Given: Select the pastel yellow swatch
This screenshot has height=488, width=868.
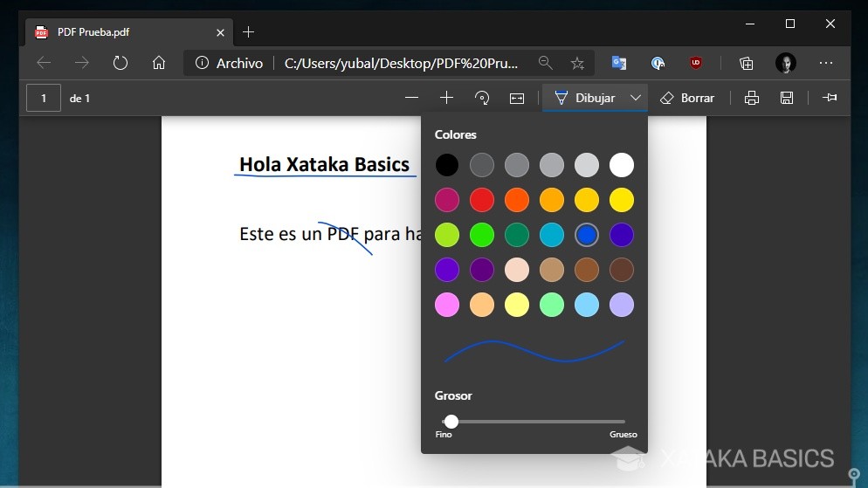Looking at the screenshot, I should click(516, 305).
